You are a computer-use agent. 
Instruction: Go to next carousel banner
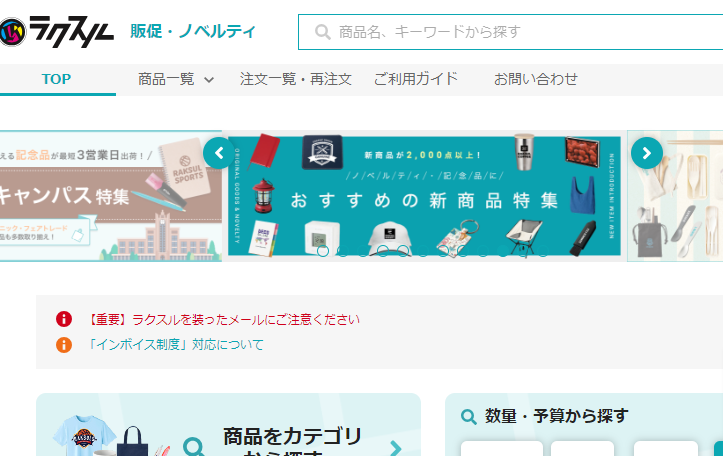point(646,153)
